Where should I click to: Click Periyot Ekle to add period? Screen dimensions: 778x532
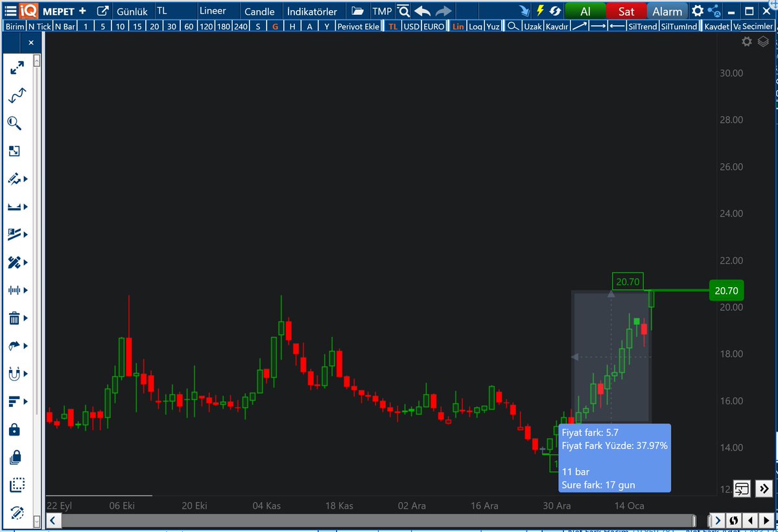(358, 27)
